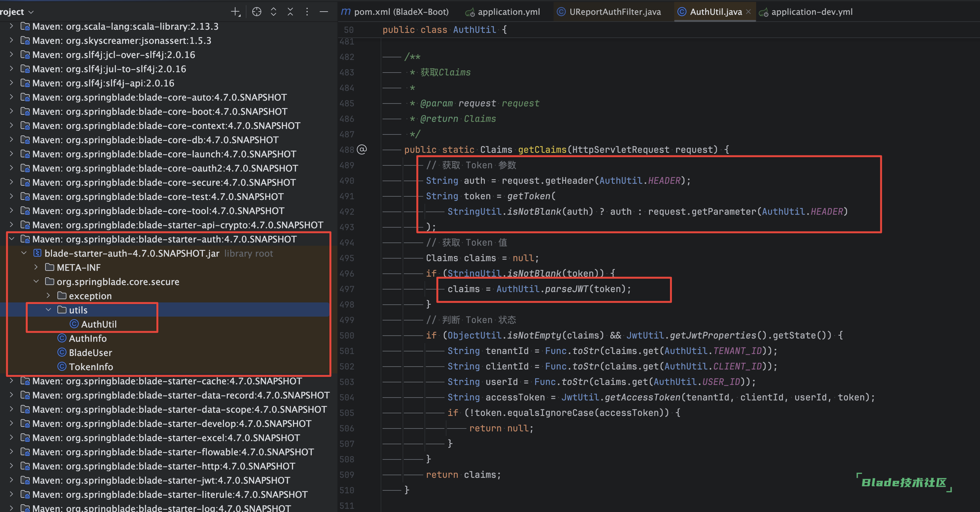Image resolution: width=980 pixels, height=512 pixels.
Task: Click the parseJWT method call on line 497
Action: coord(566,289)
